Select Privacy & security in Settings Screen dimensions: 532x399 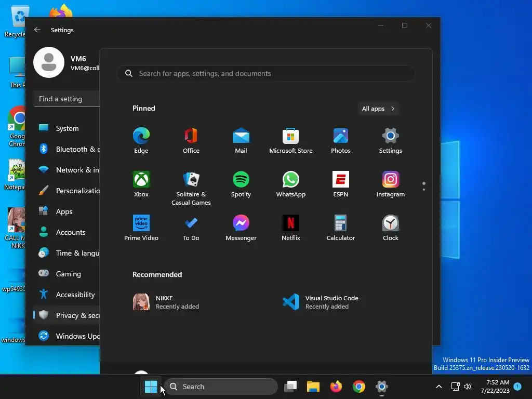[67, 315]
